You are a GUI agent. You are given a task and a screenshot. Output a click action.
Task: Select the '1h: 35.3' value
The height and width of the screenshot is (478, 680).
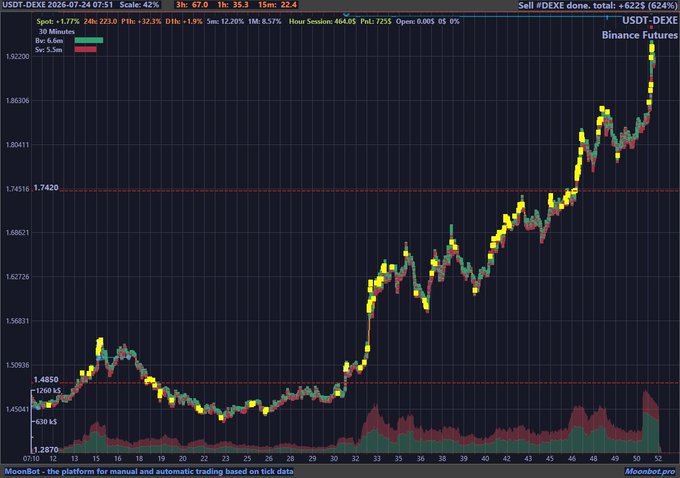[x=232, y=5]
